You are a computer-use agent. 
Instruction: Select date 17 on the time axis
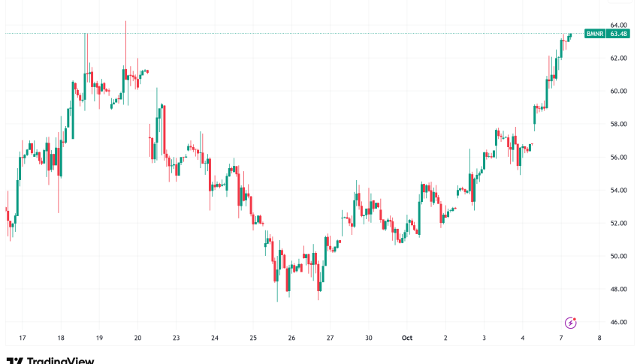23,338
